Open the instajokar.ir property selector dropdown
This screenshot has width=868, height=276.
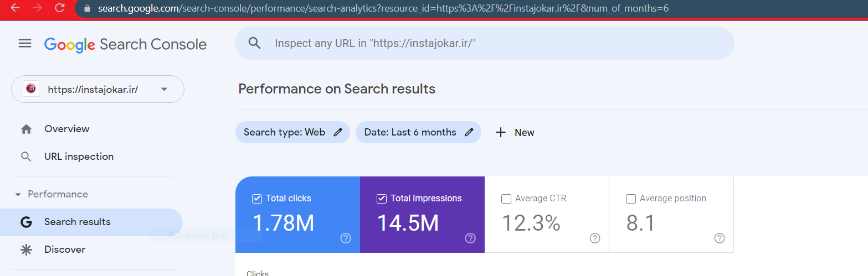pyautogui.click(x=98, y=89)
